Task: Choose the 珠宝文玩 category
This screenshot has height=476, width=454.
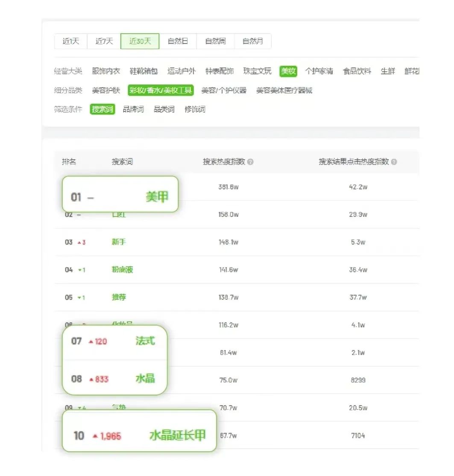Action: (257, 71)
